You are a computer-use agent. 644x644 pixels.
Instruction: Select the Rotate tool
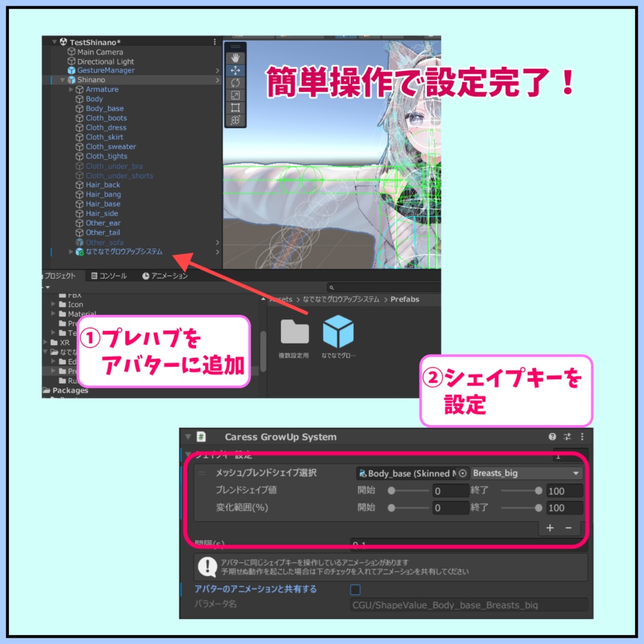(x=235, y=83)
